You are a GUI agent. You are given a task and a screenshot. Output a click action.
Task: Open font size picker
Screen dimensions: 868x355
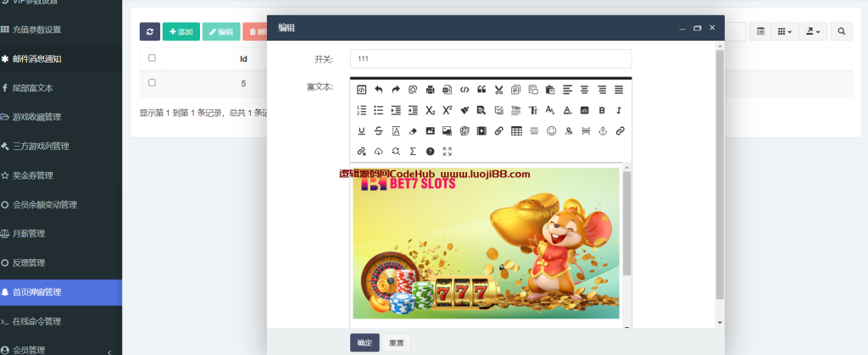coord(550,110)
